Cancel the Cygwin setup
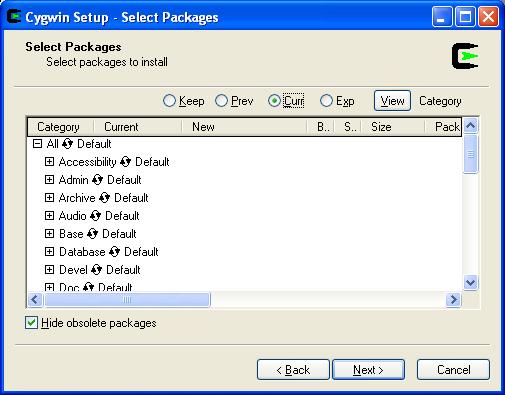This screenshot has height=395, width=505. [453, 370]
